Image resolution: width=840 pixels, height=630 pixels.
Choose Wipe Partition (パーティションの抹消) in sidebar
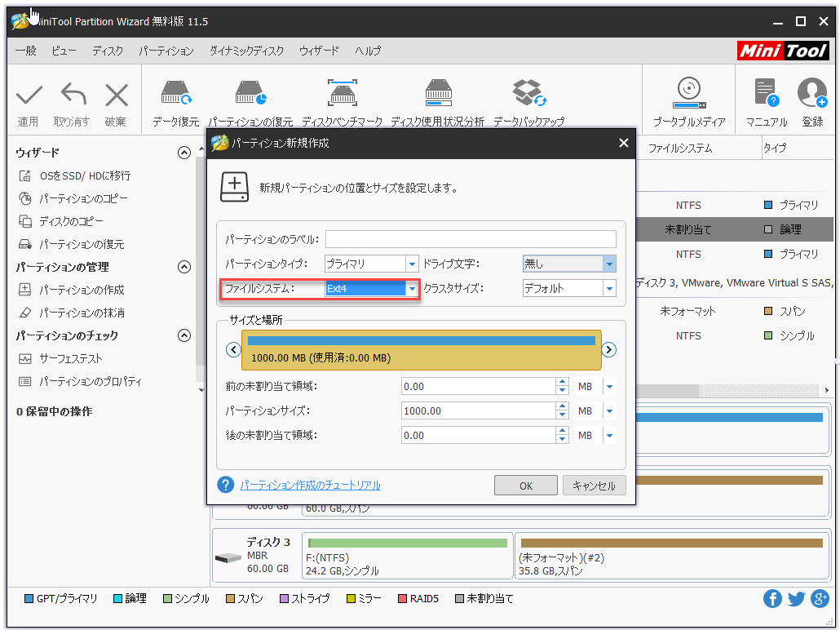point(71,313)
